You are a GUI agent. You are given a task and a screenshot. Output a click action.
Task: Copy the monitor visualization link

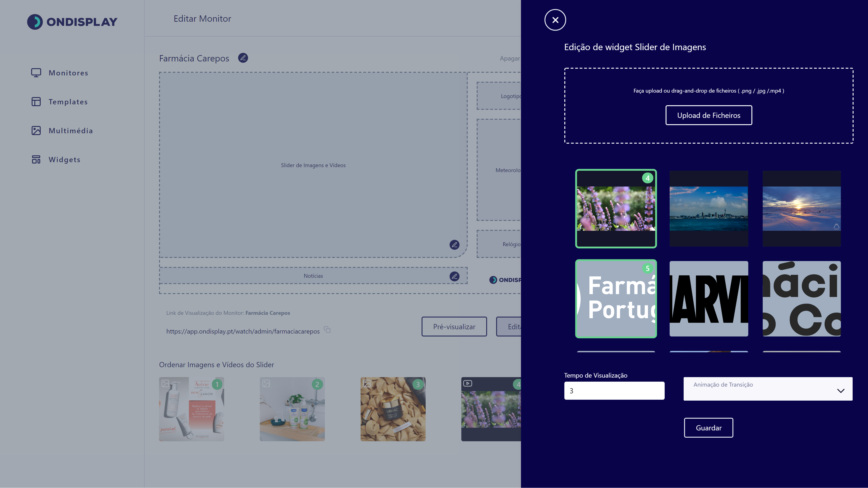point(327,330)
